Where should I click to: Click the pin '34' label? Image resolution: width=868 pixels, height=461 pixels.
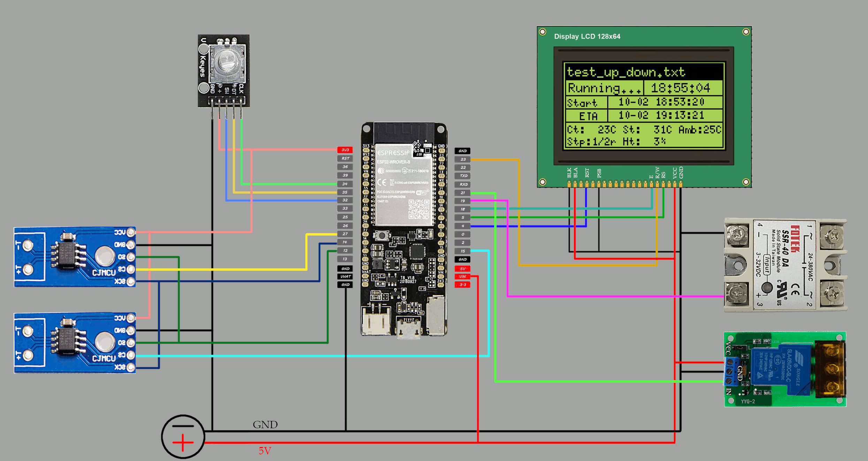(345, 184)
